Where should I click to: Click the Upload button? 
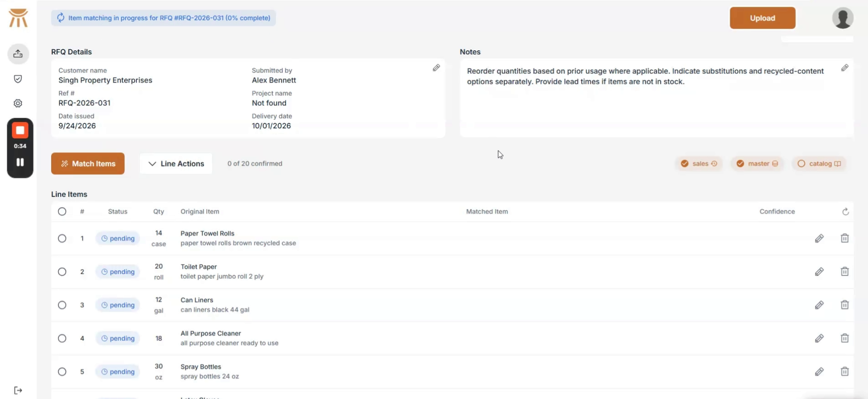762,18
